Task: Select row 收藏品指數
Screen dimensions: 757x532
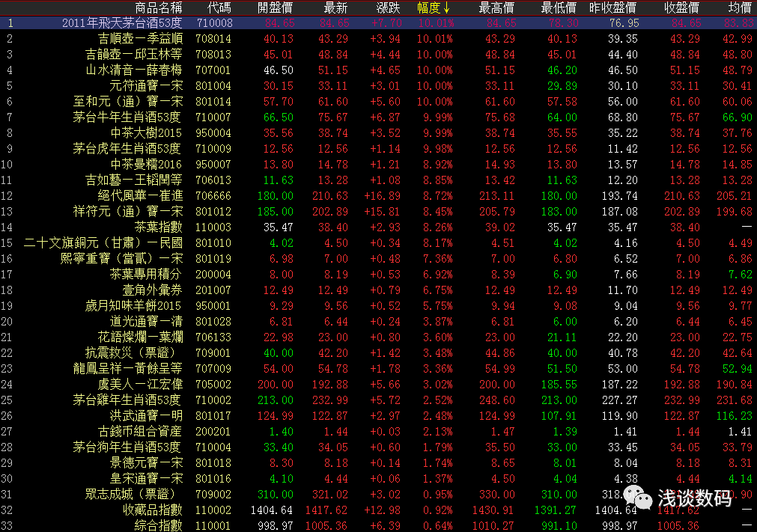Action: [x=379, y=510]
